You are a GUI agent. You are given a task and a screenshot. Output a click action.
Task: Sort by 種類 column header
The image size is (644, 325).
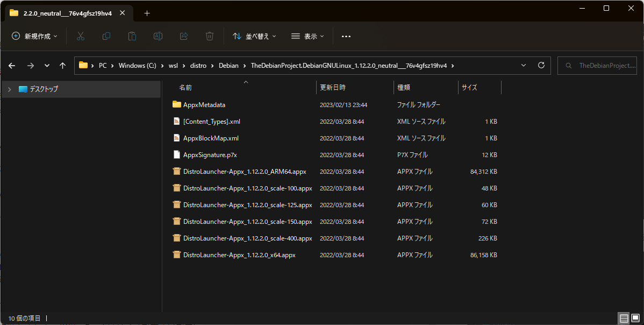pyautogui.click(x=404, y=88)
